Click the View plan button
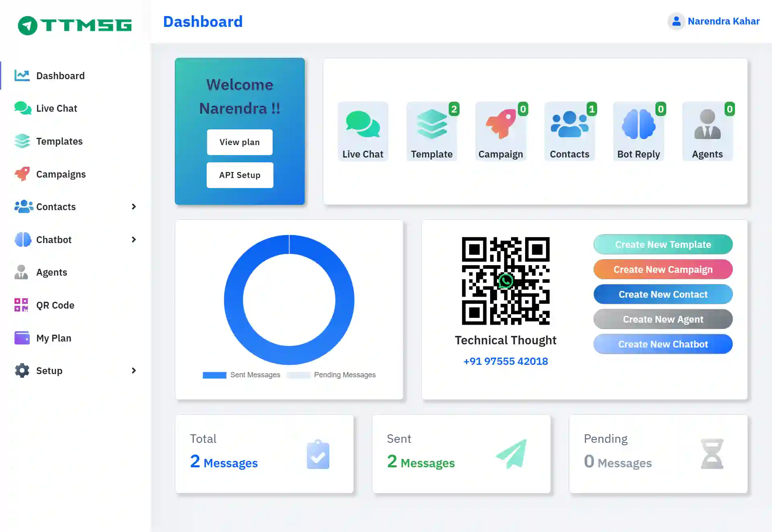The image size is (772, 532). [240, 142]
